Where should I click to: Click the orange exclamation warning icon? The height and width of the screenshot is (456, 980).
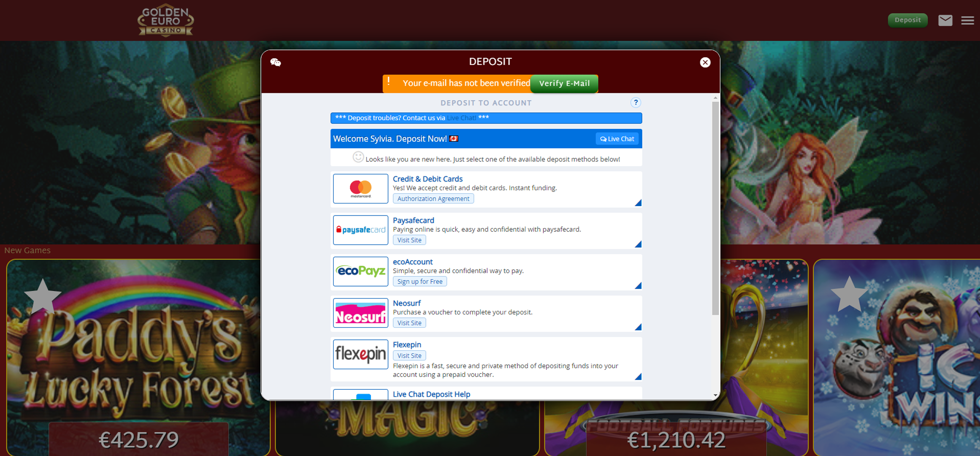click(x=389, y=81)
